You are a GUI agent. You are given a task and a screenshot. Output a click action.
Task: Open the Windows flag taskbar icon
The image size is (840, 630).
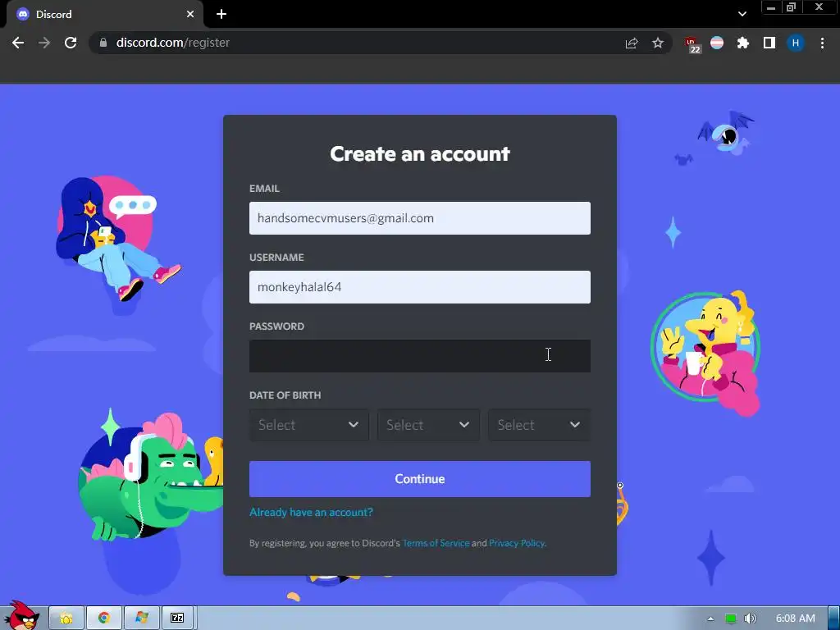[141, 619]
